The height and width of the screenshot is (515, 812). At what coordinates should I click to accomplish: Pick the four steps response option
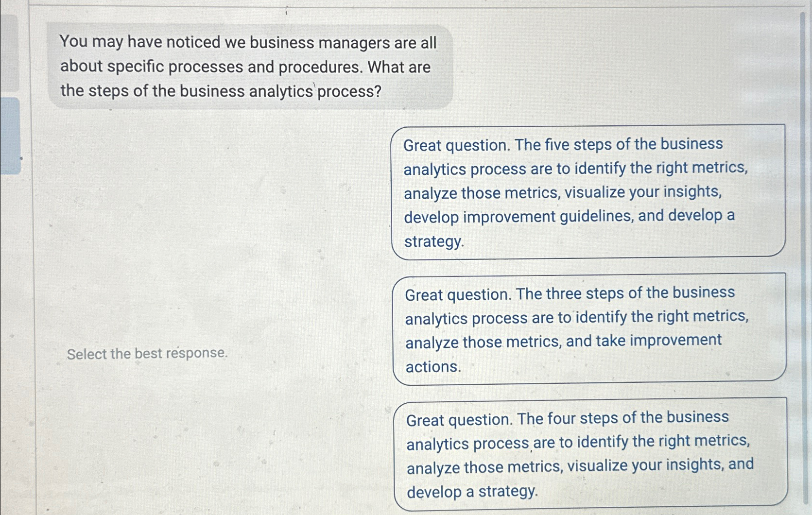(590, 454)
